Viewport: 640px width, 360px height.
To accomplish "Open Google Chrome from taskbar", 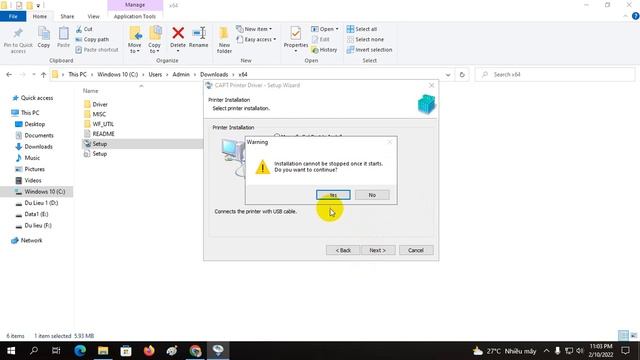I will pyautogui.click(x=195, y=351).
